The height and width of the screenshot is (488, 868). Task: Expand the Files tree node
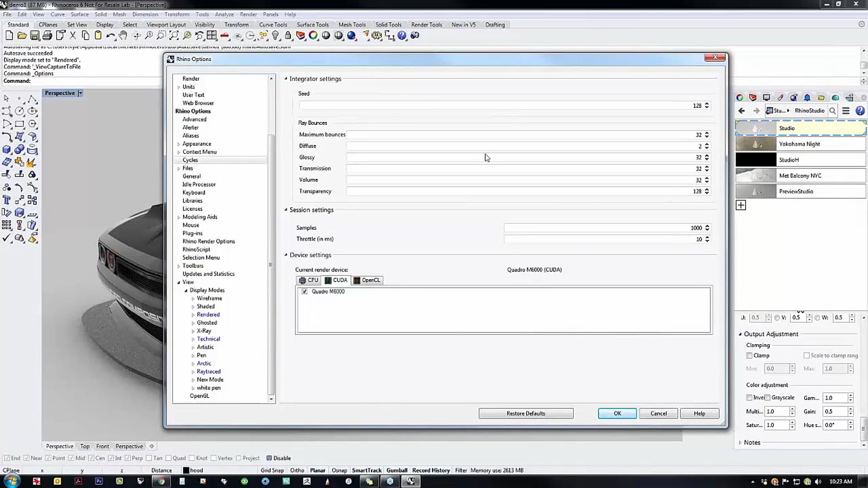[x=179, y=168]
